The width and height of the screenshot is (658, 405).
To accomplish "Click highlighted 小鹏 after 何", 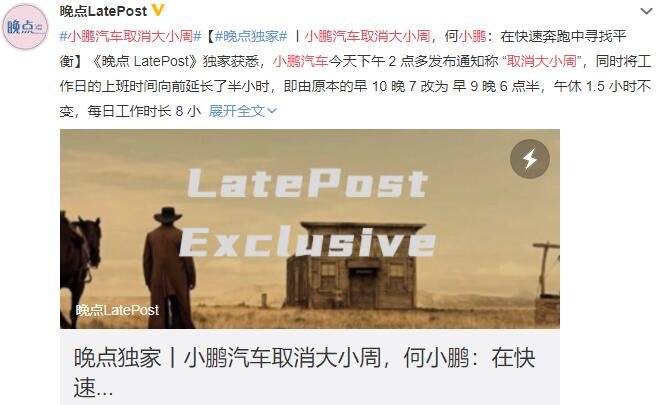I will tap(473, 36).
